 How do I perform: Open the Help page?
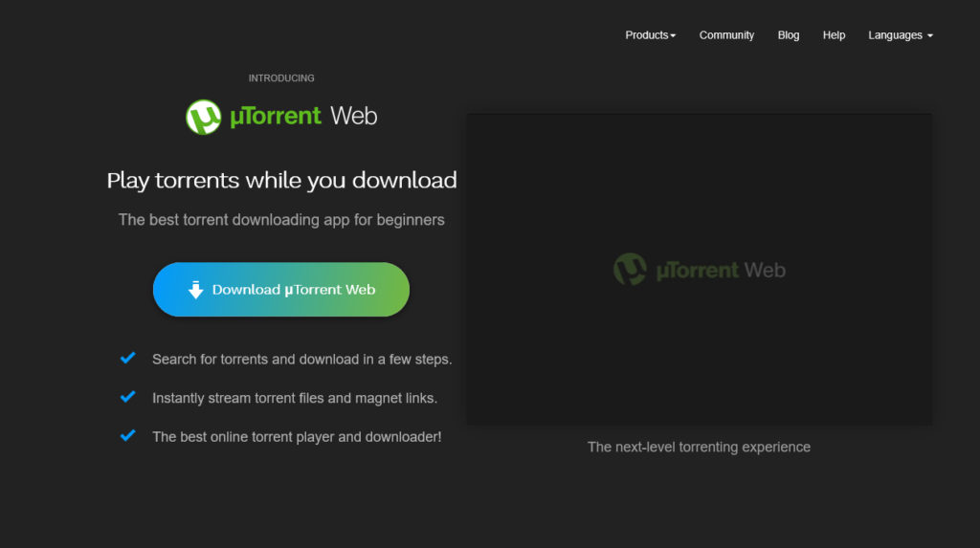coord(834,35)
